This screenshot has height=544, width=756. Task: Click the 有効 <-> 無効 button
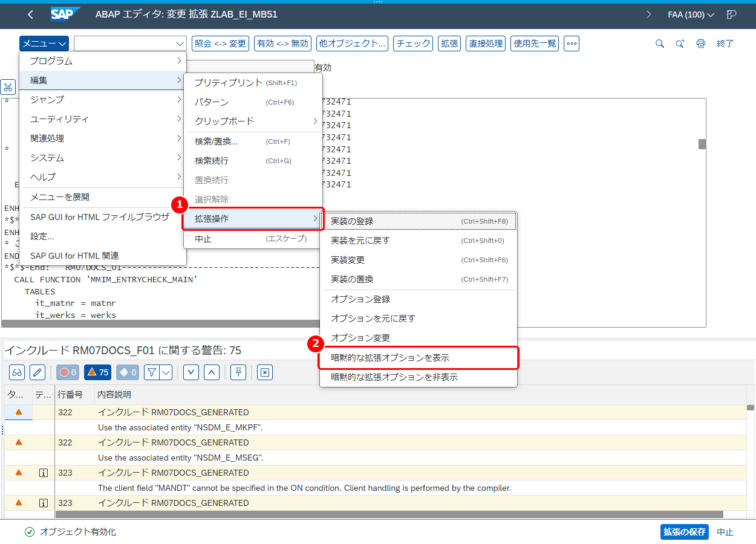[282, 44]
